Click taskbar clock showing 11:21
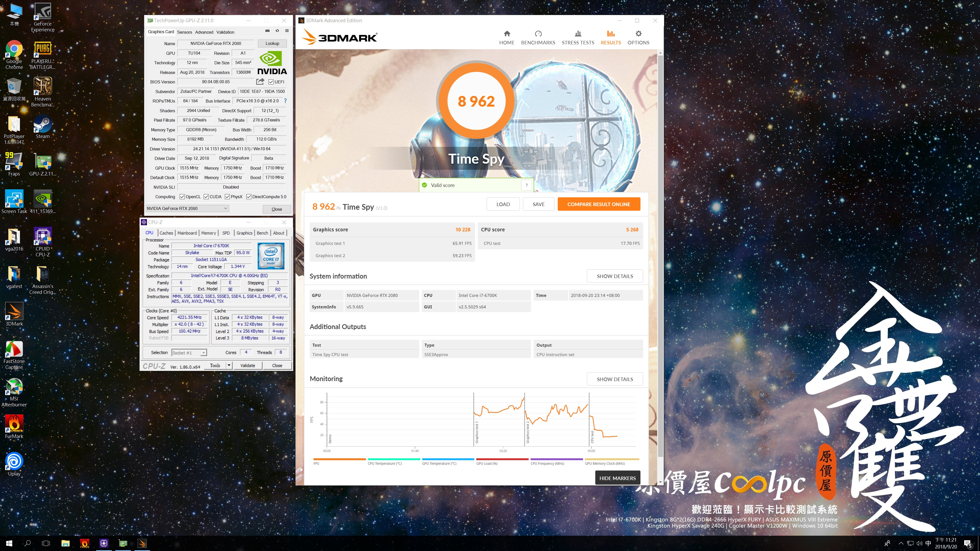The width and height of the screenshot is (980, 551). (x=946, y=543)
